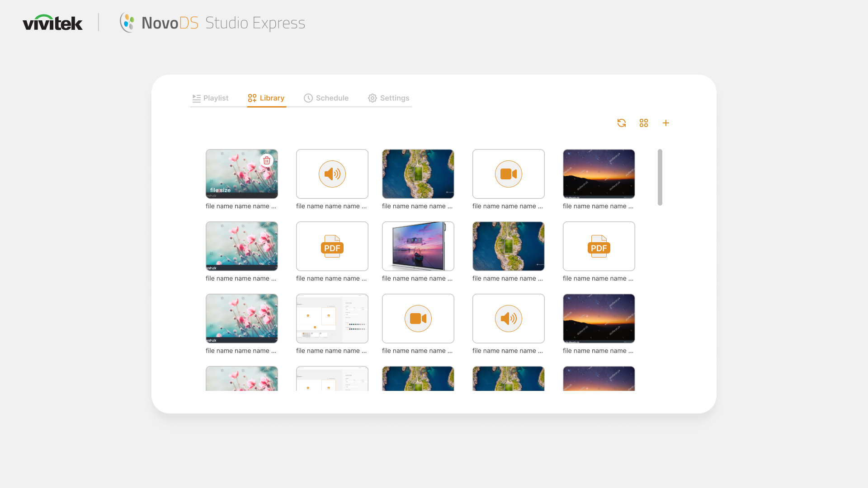Select the app screenshot thumbnail in third row
The height and width of the screenshot is (488, 868).
coord(332,319)
